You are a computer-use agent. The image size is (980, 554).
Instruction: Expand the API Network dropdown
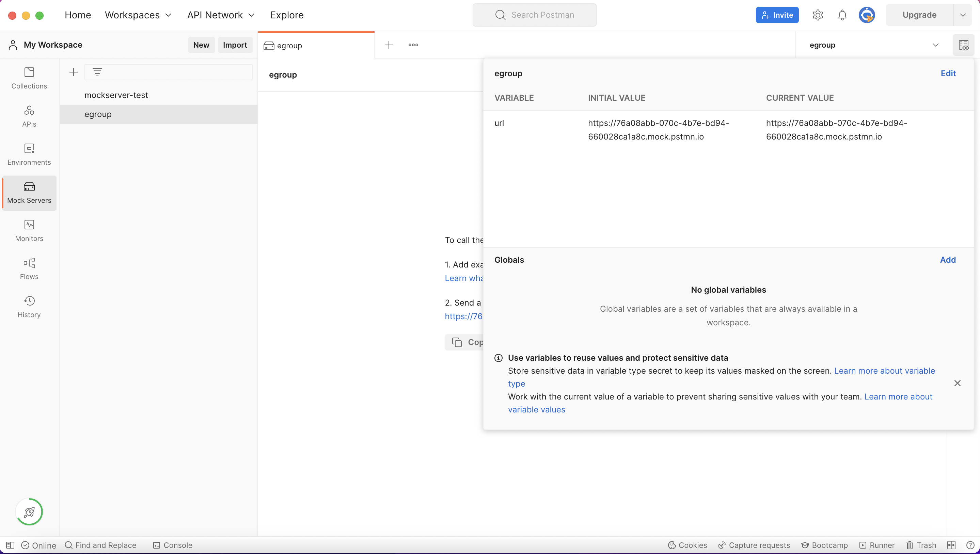coord(220,15)
